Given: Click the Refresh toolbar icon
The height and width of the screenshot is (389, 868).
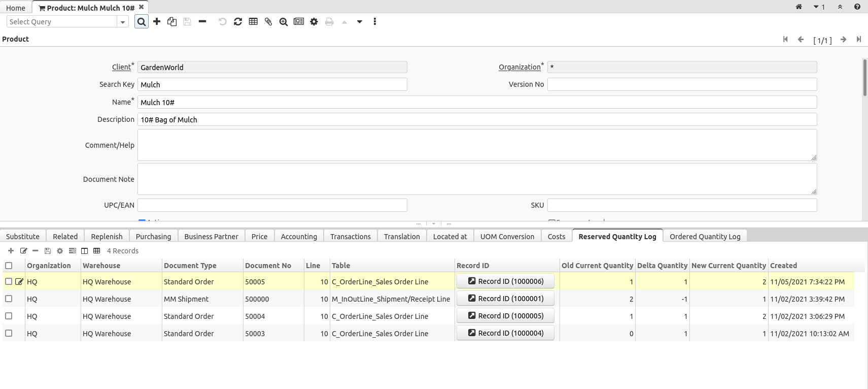Looking at the screenshot, I should [238, 22].
